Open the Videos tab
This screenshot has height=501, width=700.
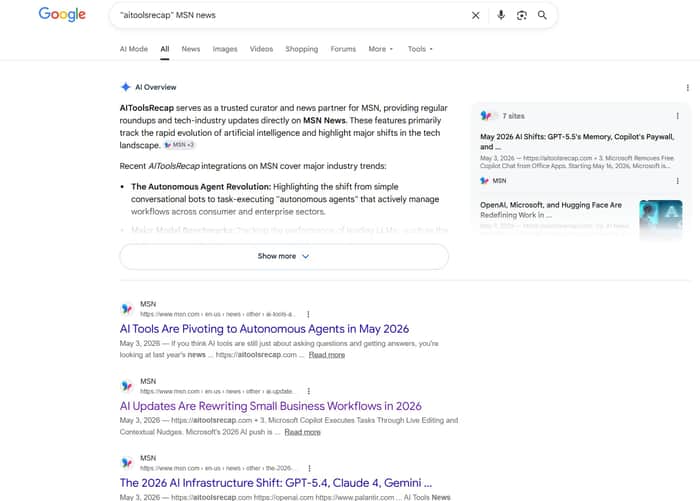[x=261, y=49]
